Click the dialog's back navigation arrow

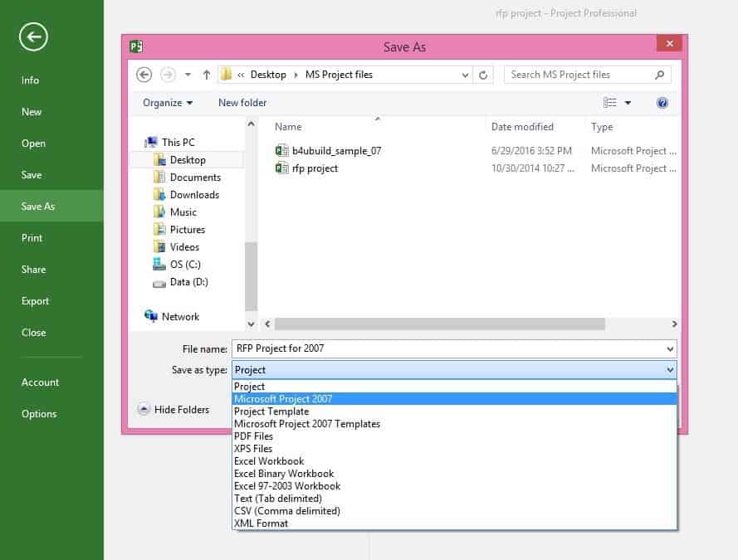(144, 75)
